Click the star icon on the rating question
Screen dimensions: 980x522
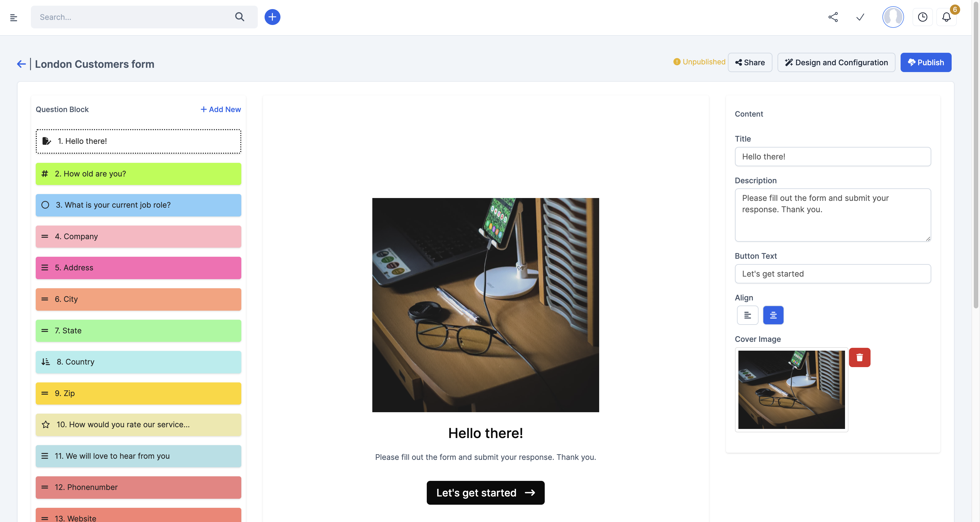(x=45, y=424)
